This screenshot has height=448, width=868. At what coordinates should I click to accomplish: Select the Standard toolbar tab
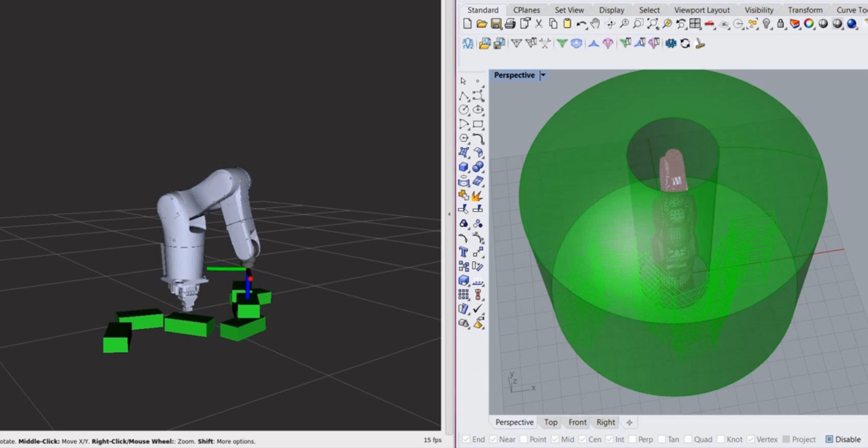click(482, 10)
